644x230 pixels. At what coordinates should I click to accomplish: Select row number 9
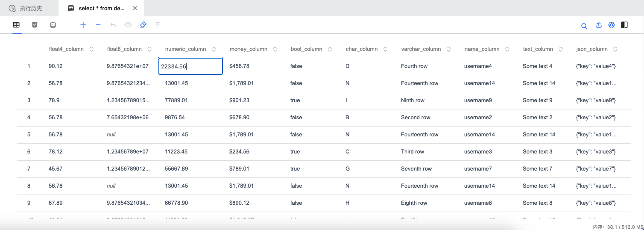pyautogui.click(x=29, y=203)
